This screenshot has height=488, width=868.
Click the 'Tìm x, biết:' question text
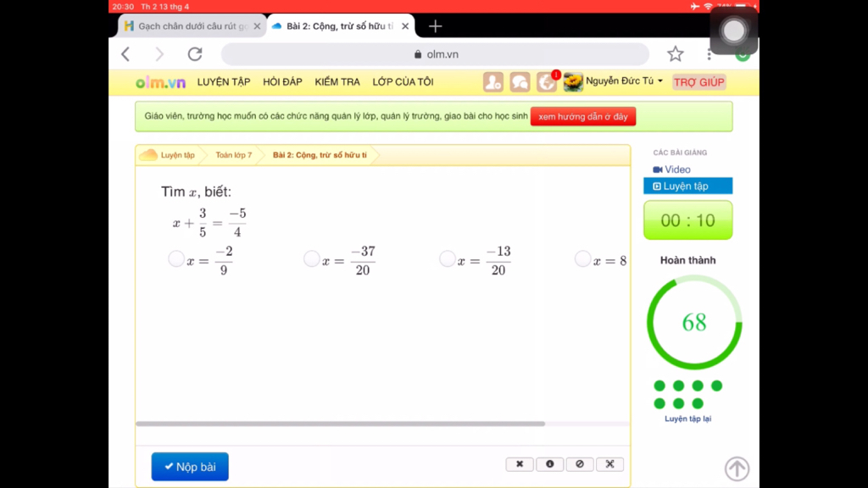(x=196, y=192)
